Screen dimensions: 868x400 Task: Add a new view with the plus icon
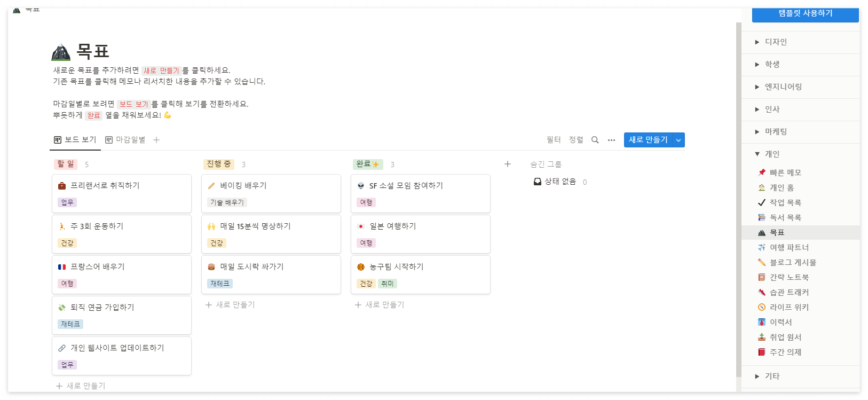tap(156, 140)
